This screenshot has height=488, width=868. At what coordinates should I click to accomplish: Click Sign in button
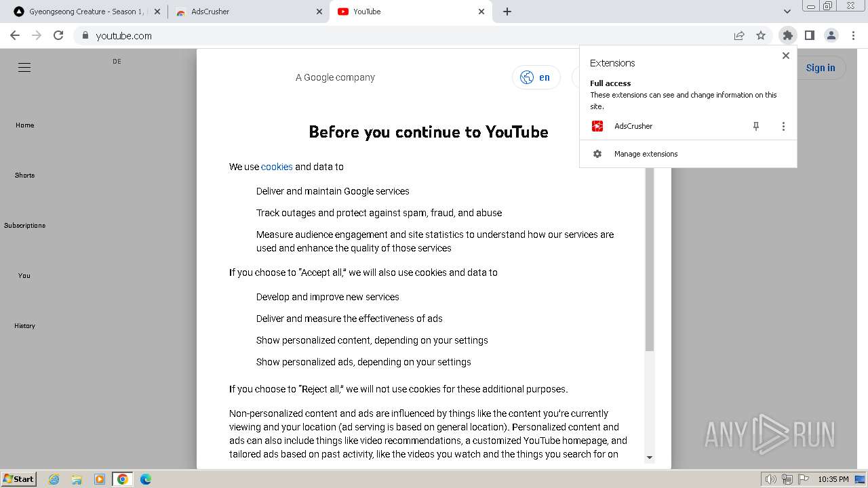point(821,68)
